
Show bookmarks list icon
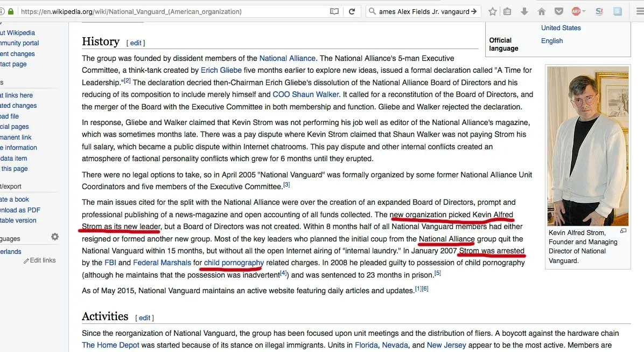[x=508, y=11]
